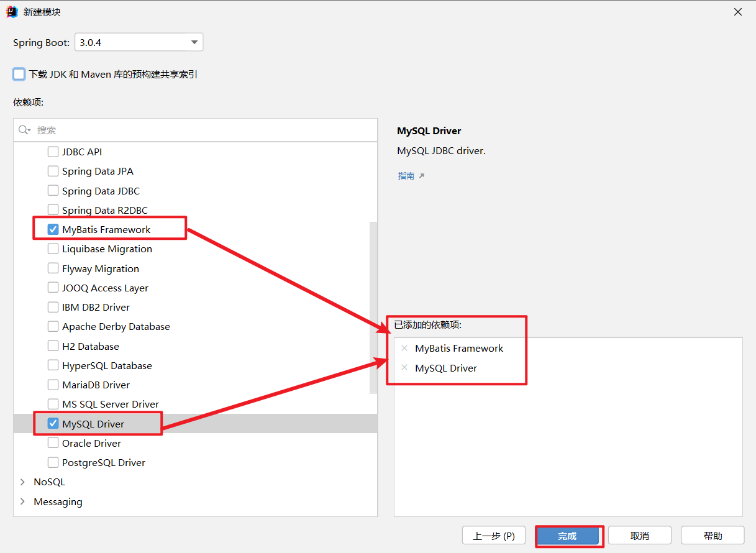Viewport: 756px width, 553px height.
Task: Click the IntelliJ IDEA logo in title bar
Action: pyautogui.click(x=12, y=12)
